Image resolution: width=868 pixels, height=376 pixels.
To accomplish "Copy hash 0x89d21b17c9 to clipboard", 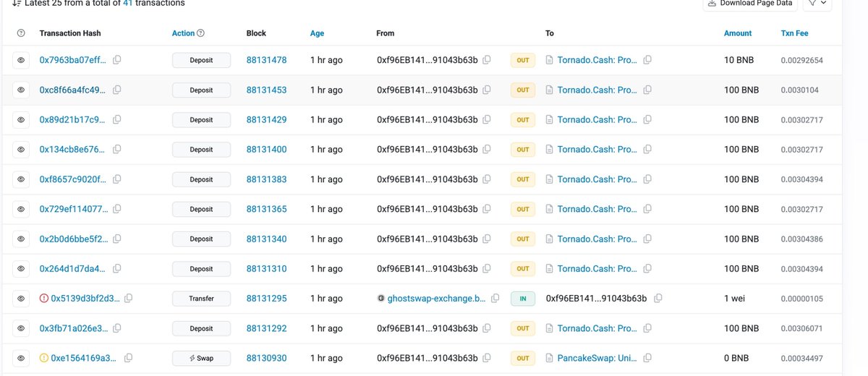I will (116, 120).
